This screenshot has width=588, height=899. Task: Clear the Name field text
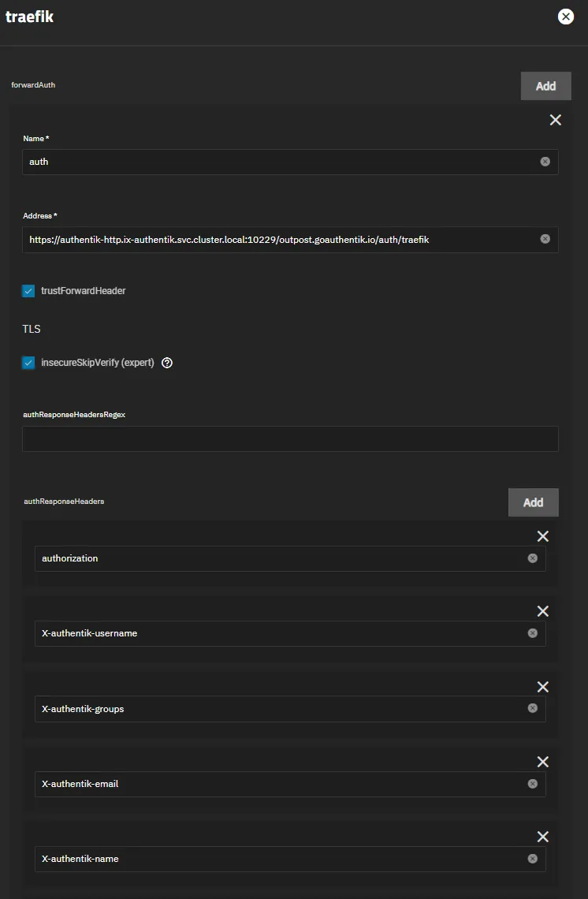(x=545, y=162)
